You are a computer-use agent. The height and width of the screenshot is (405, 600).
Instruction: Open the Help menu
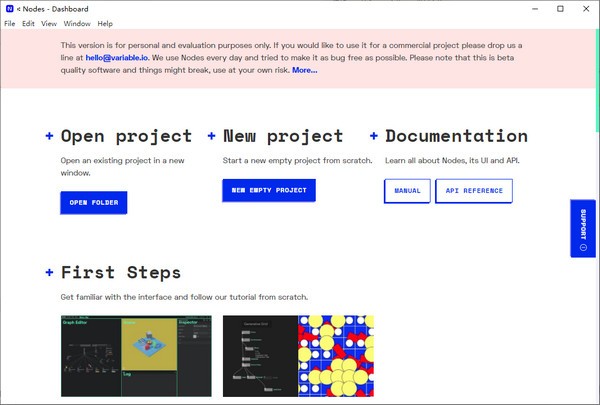tap(105, 23)
